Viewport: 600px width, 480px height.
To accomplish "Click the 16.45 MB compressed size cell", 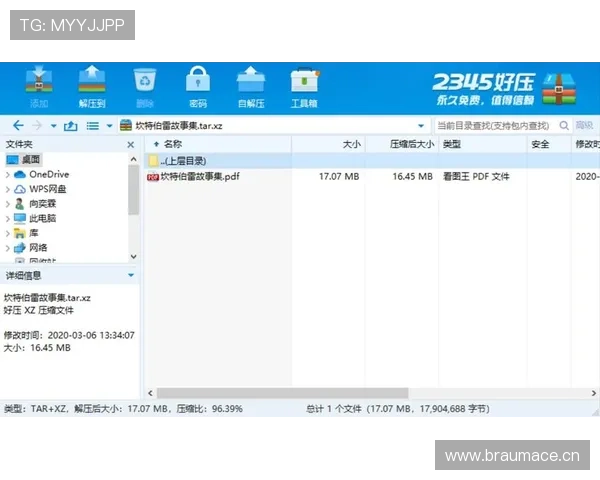I will coord(412,176).
